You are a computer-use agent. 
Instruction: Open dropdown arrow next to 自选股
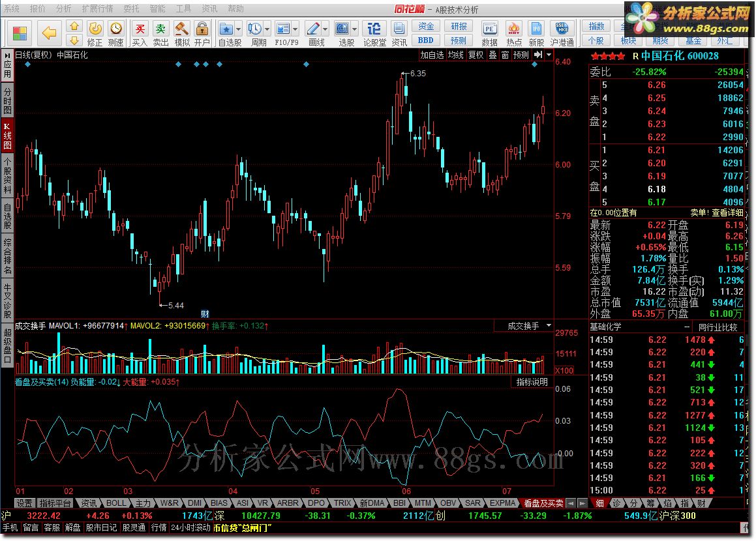click(237, 29)
